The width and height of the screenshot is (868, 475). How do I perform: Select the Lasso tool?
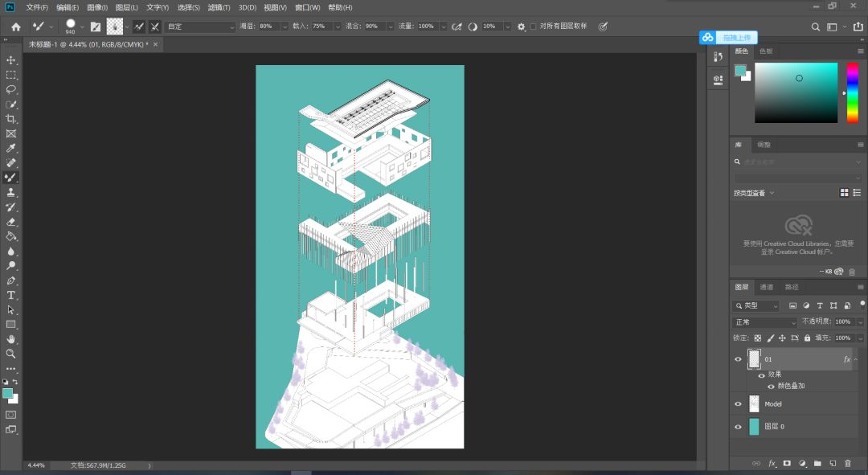(x=11, y=89)
